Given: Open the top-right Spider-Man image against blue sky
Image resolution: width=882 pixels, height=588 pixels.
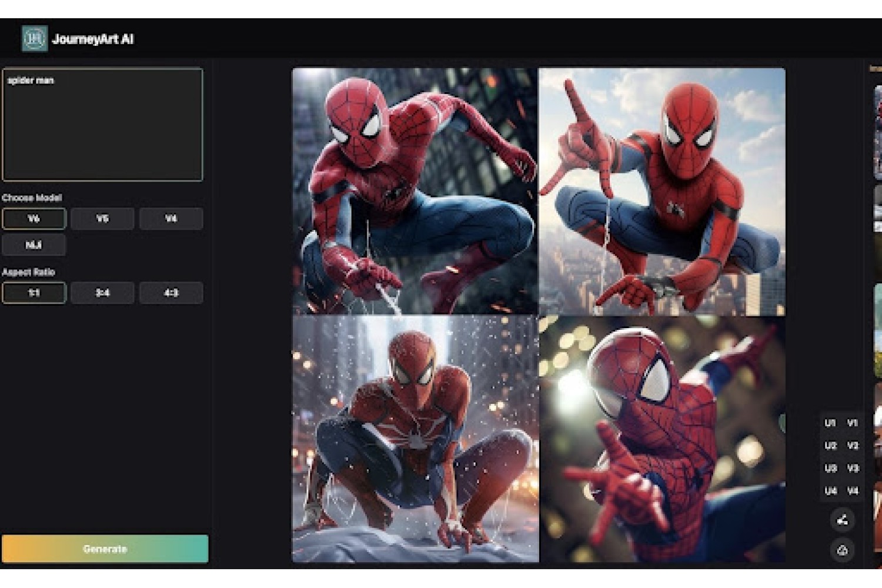Looking at the screenshot, I should [662, 192].
